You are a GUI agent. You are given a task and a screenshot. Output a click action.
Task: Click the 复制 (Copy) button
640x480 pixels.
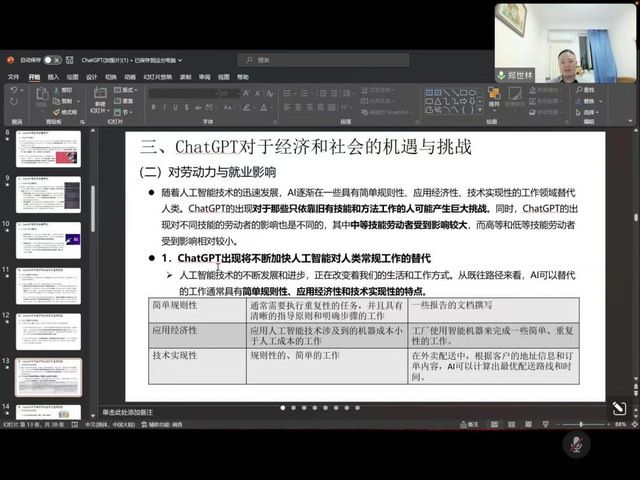point(63,101)
